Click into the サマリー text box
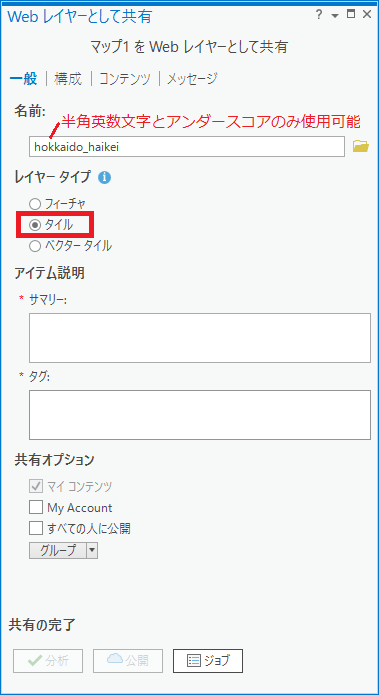Viewport: 379px width, 695px height. (x=200, y=338)
